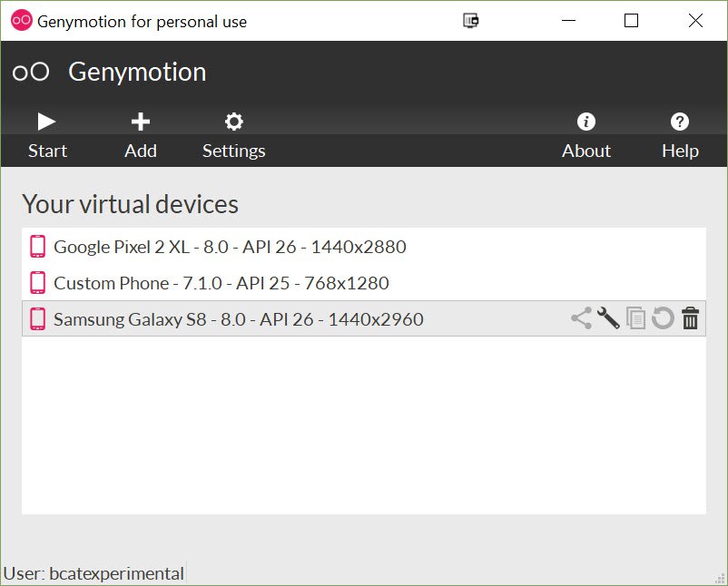Viewport: 728px width, 586px height.
Task: Clone the Samsung Galaxy S8 device
Action: [x=635, y=318]
